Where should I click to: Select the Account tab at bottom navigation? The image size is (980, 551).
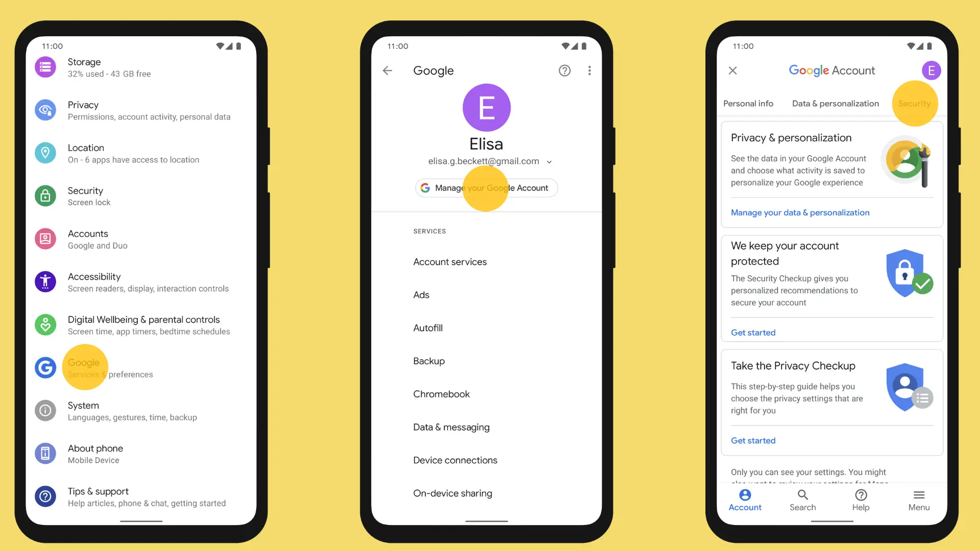(x=744, y=500)
